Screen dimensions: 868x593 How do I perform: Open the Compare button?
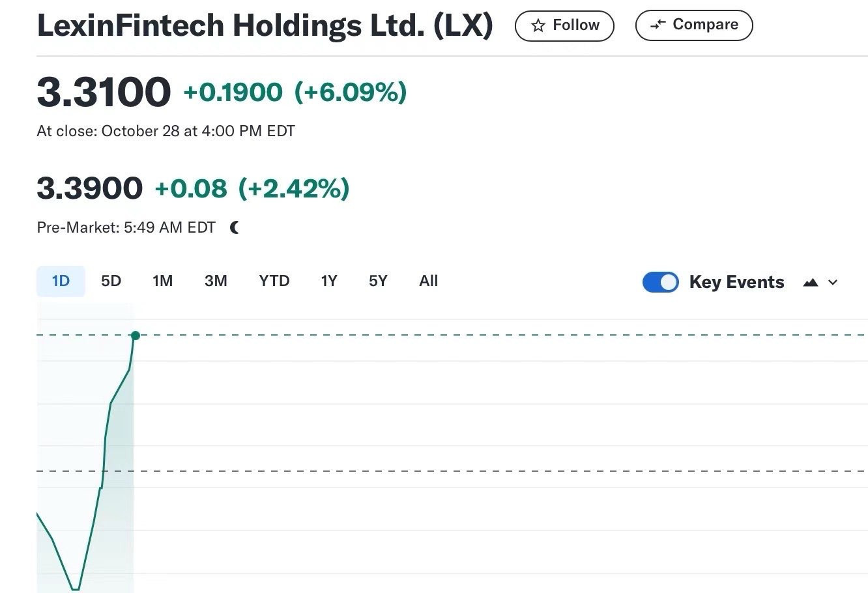[694, 25]
